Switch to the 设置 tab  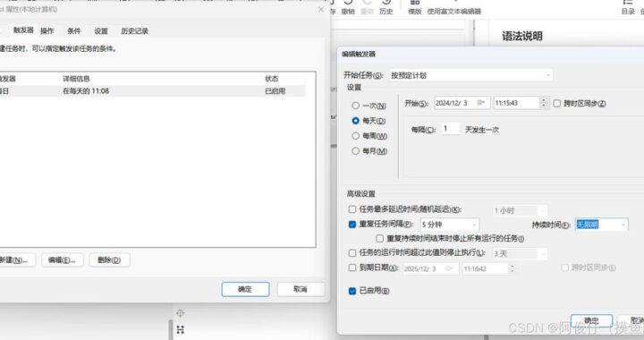pyautogui.click(x=100, y=30)
